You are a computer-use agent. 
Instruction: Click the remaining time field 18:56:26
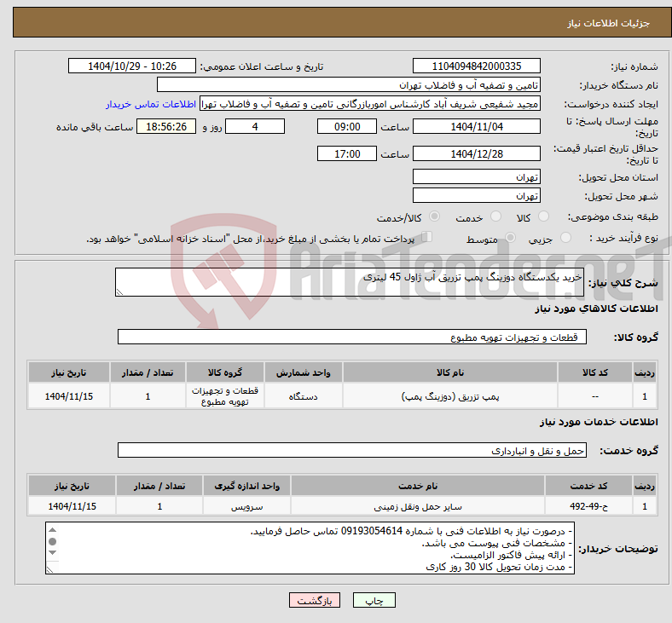click(166, 126)
